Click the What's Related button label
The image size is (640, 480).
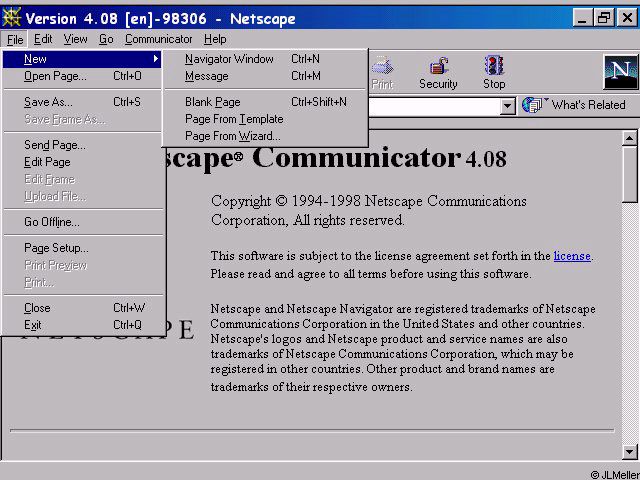coord(588,105)
